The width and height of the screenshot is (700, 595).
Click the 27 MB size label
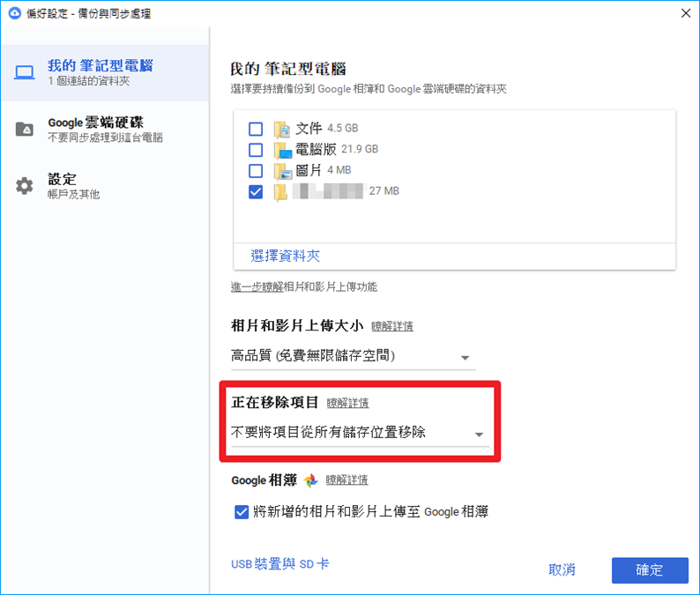click(384, 191)
